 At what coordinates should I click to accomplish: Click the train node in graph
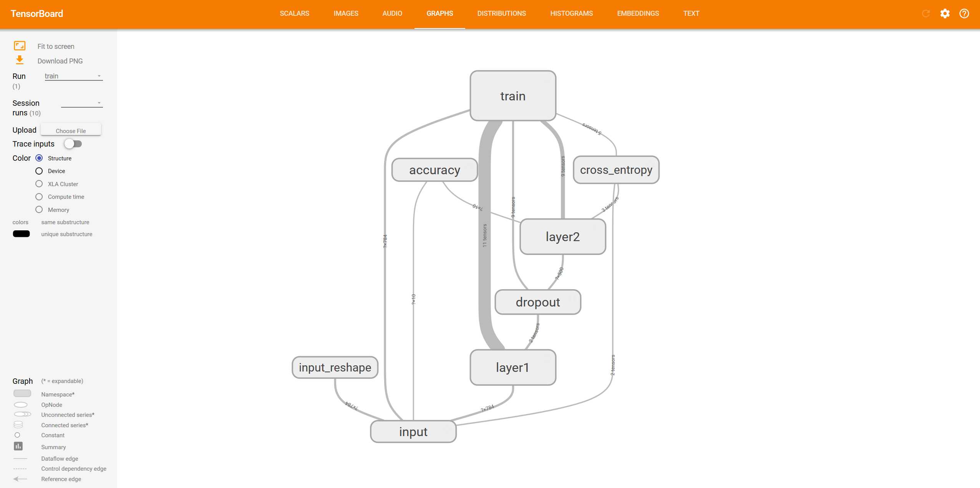pyautogui.click(x=512, y=95)
